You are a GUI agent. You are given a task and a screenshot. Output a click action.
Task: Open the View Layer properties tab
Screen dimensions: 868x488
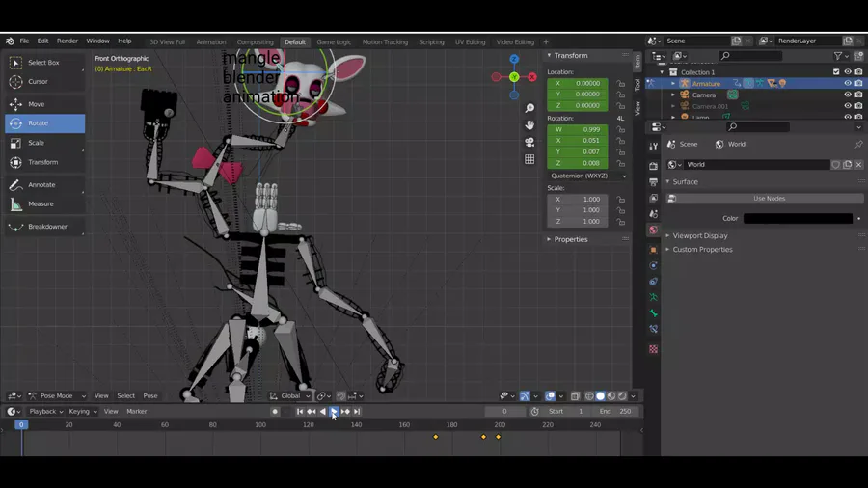pyautogui.click(x=653, y=198)
